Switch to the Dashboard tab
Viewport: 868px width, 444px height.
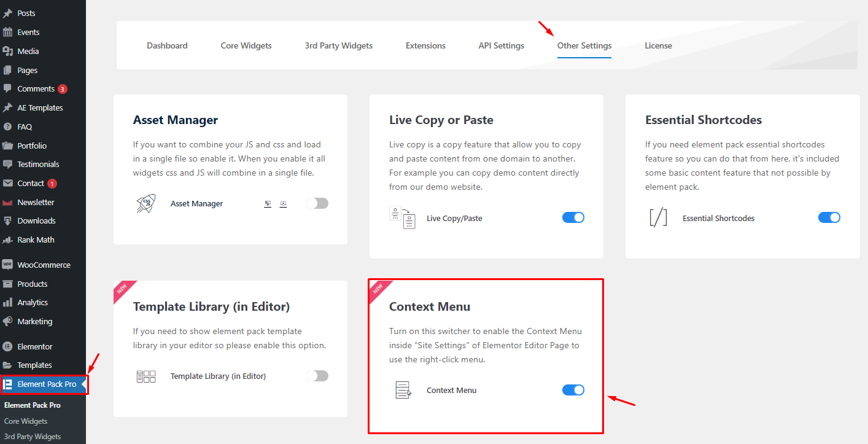tap(167, 45)
